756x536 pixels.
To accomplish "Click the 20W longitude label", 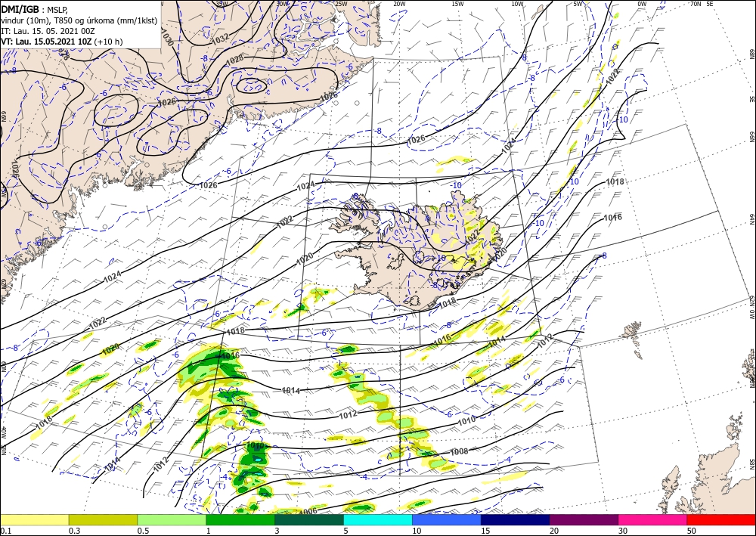I will (399, 4).
